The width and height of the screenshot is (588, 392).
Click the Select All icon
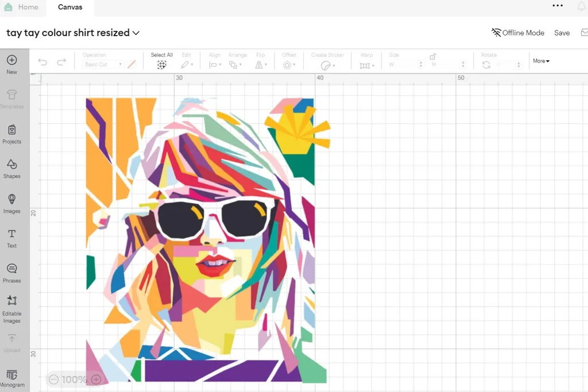click(x=161, y=65)
